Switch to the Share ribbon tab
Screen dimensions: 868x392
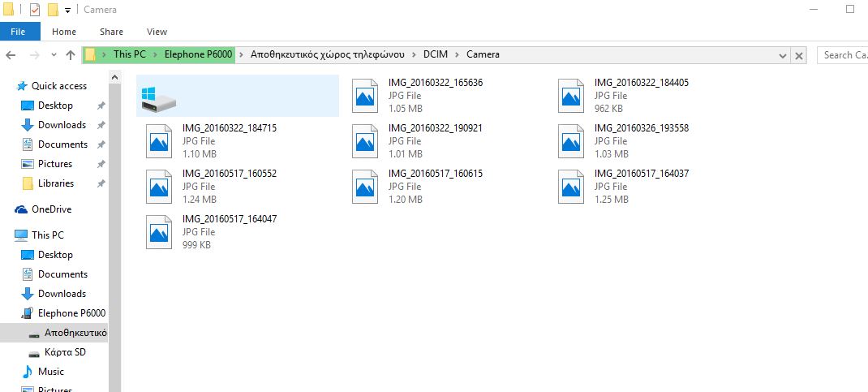(111, 32)
